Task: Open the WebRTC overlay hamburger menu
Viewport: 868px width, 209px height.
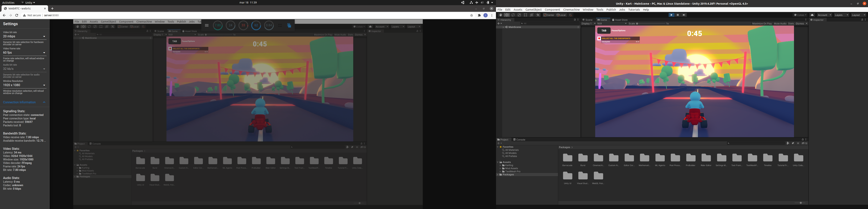Action: [x=207, y=25]
